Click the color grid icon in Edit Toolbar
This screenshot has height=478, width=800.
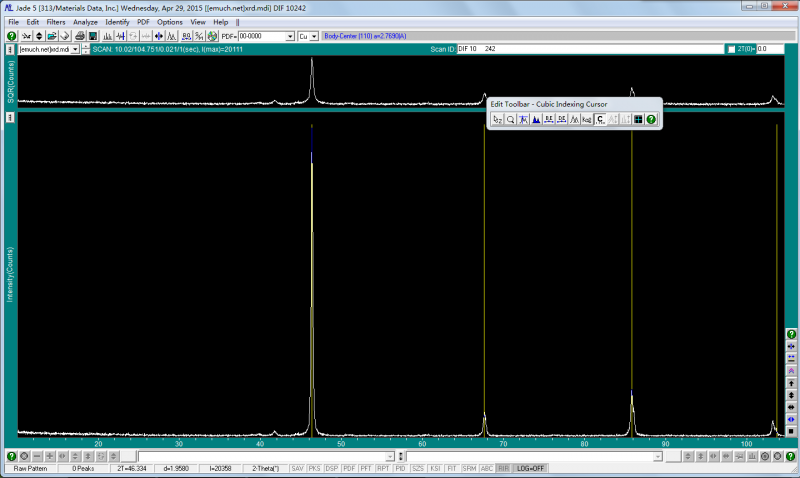[638, 119]
